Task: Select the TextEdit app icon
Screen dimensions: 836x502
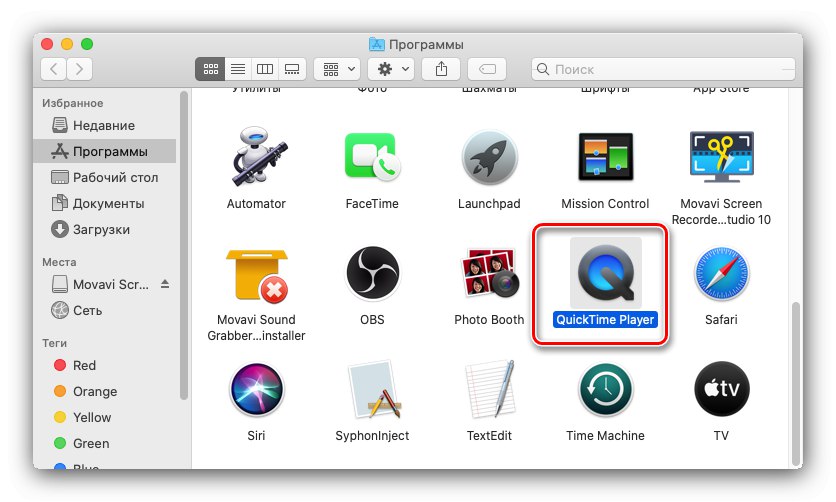Action: click(x=490, y=389)
